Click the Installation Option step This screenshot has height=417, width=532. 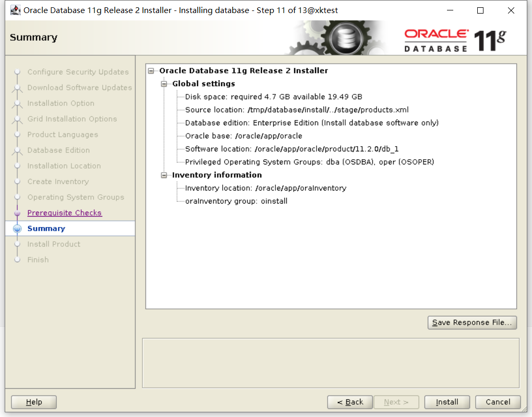point(61,103)
